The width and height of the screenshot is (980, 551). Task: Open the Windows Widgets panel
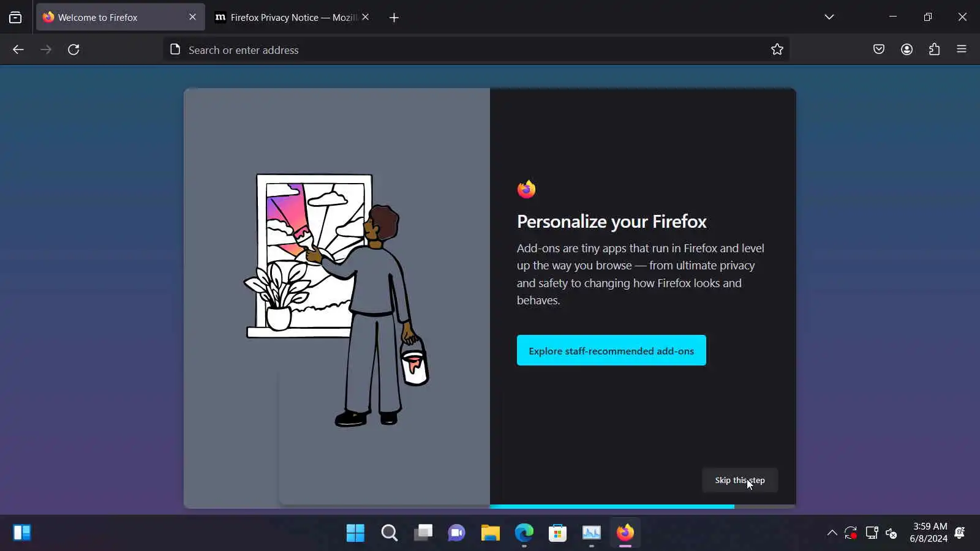point(22,533)
